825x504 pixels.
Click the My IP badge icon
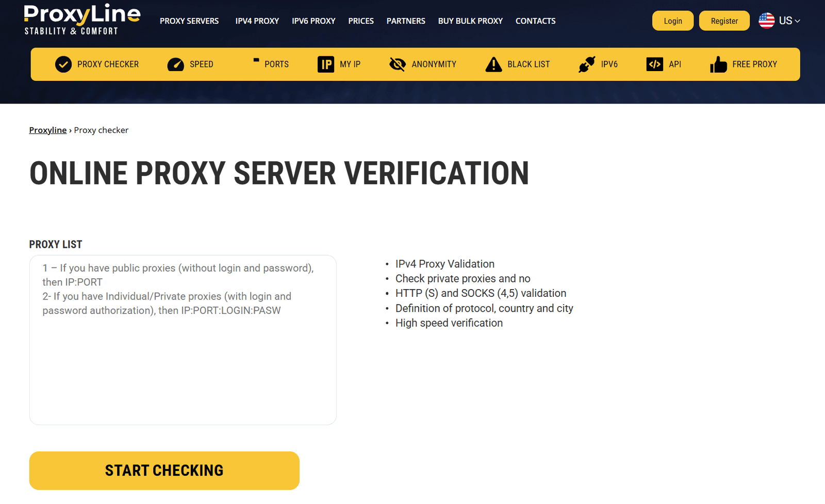(326, 64)
